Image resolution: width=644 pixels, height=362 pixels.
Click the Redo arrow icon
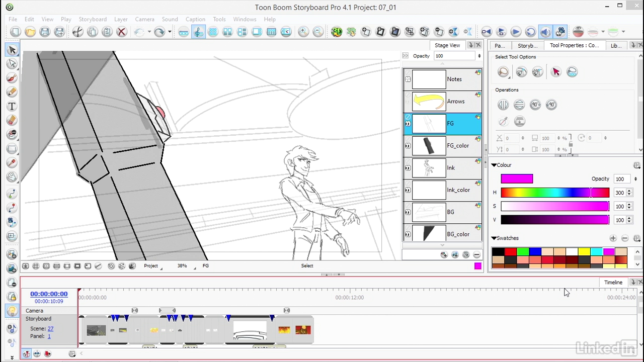coord(159,32)
